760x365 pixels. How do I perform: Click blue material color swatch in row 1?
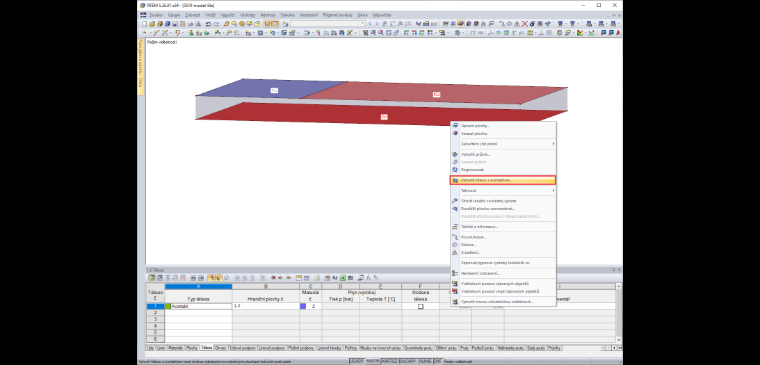[303, 306]
